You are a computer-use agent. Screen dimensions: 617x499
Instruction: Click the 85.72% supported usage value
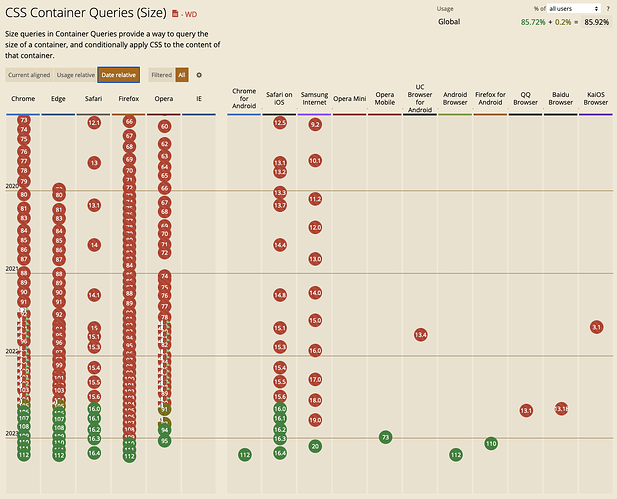pos(533,22)
